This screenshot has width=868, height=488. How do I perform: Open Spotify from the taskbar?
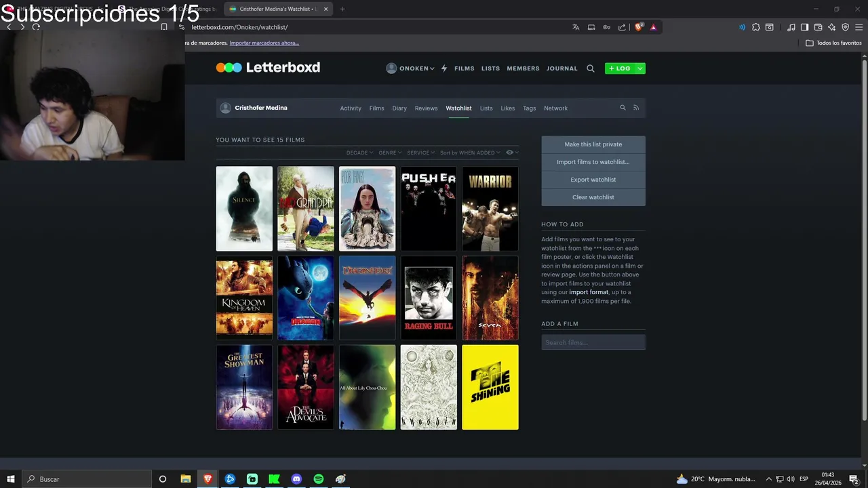click(x=319, y=479)
